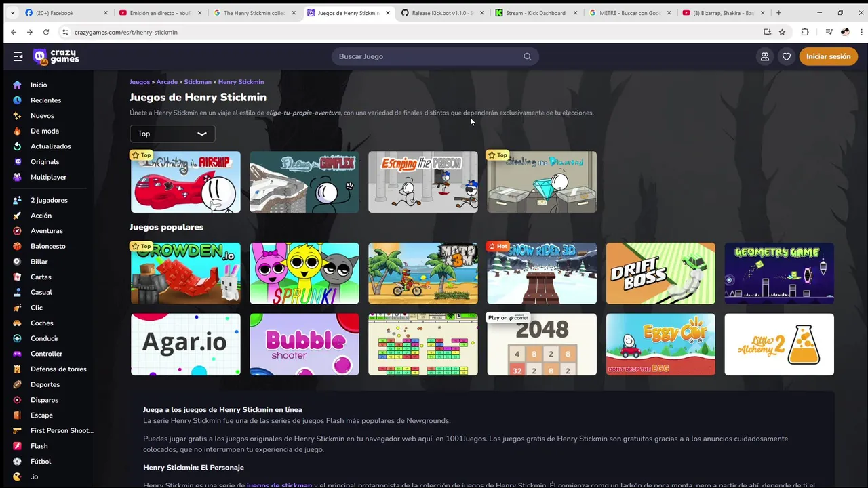Click the Iniciar sesión button
868x488 pixels.
click(828, 56)
